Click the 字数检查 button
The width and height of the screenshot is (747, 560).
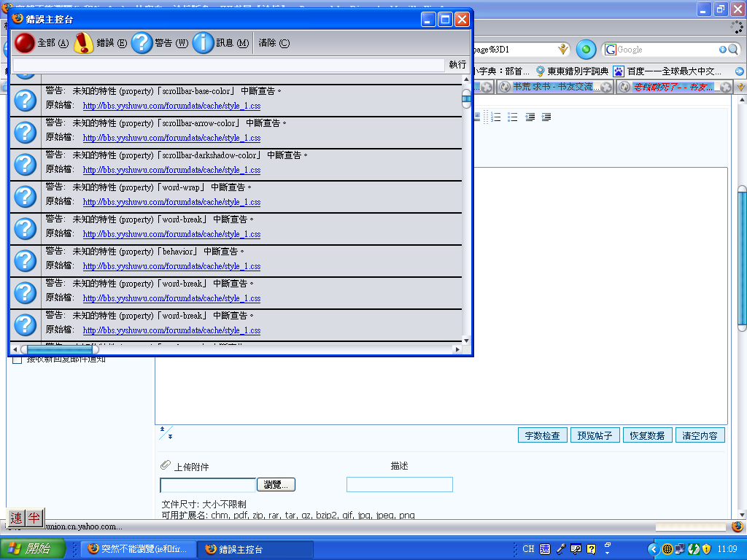click(542, 435)
